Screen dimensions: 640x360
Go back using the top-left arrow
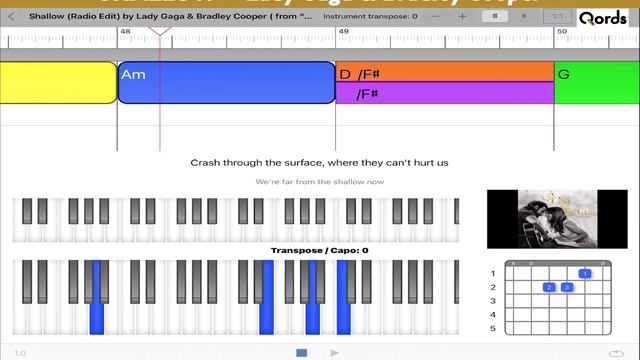tap(11, 17)
